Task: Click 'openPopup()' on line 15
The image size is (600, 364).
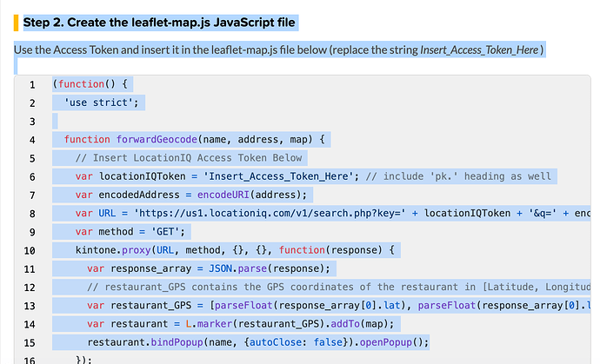Action: pyautogui.click(x=391, y=342)
